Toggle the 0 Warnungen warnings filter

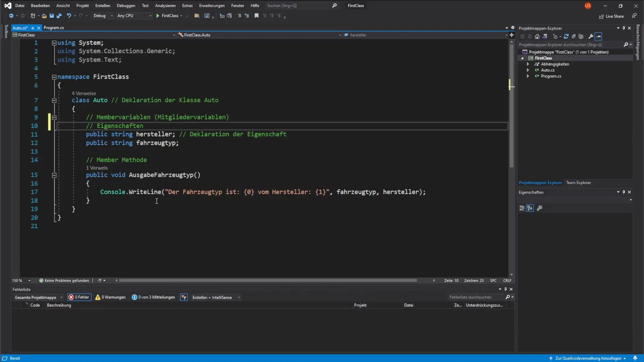110,297
